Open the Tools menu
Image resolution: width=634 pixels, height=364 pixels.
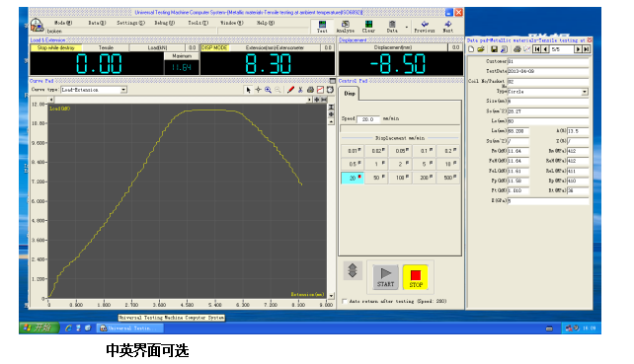click(x=198, y=23)
